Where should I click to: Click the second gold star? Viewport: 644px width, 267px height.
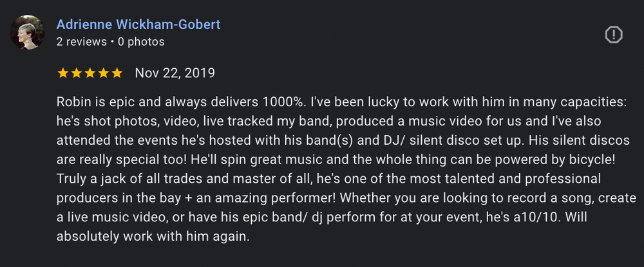pos(77,73)
